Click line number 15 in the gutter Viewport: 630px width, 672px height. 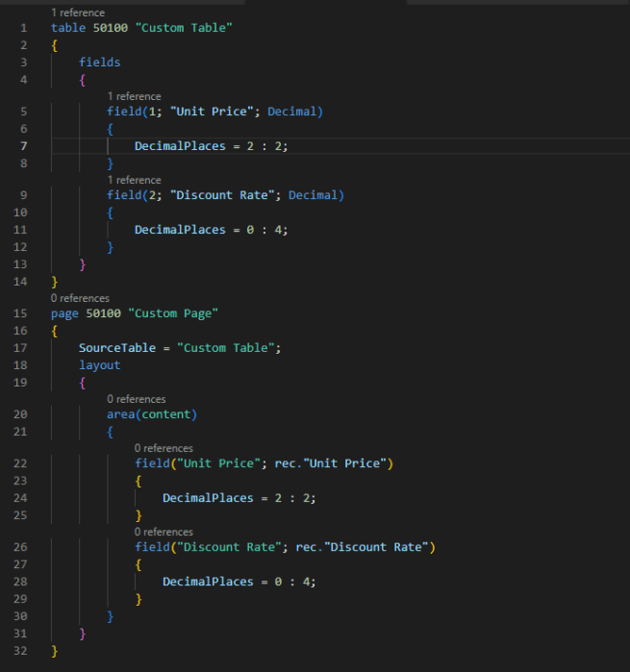point(23,313)
